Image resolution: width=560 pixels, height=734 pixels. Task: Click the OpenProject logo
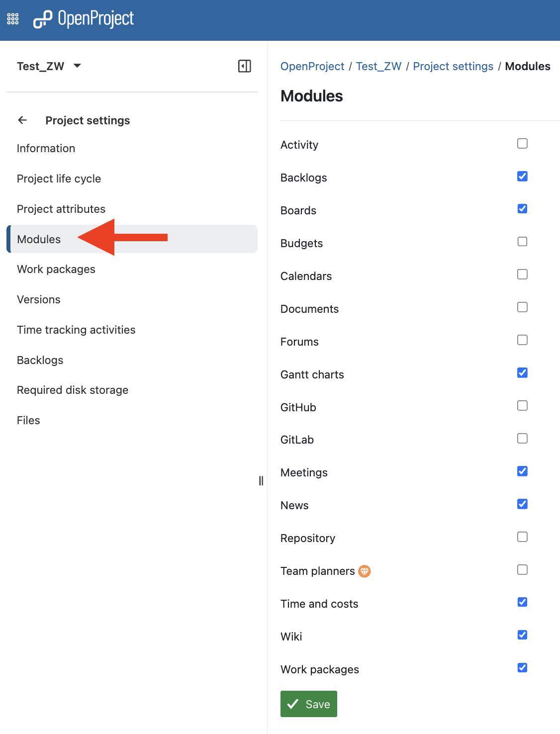click(x=84, y=19)
